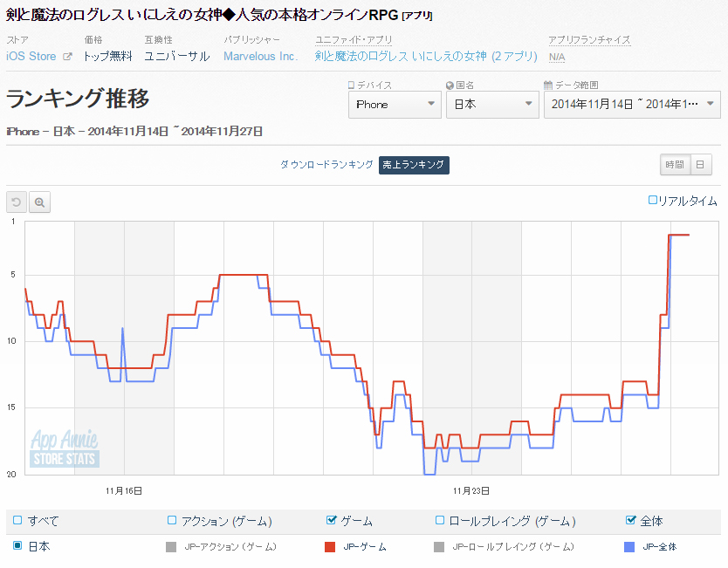This screenshot has width=728, height=568.
Task: Open the 日本 country dropdown
Action: click(x=492, y=105)
